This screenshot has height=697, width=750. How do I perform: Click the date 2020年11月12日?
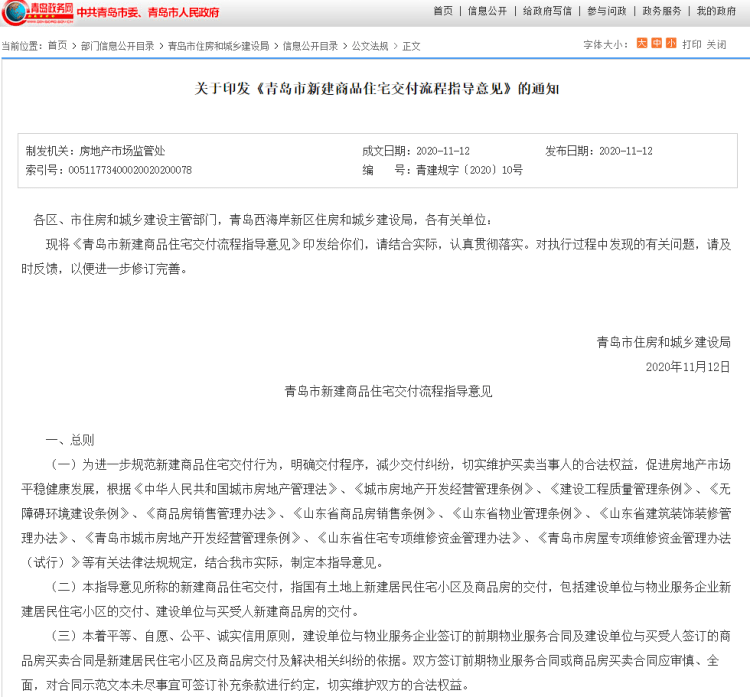tap(688, 367)
